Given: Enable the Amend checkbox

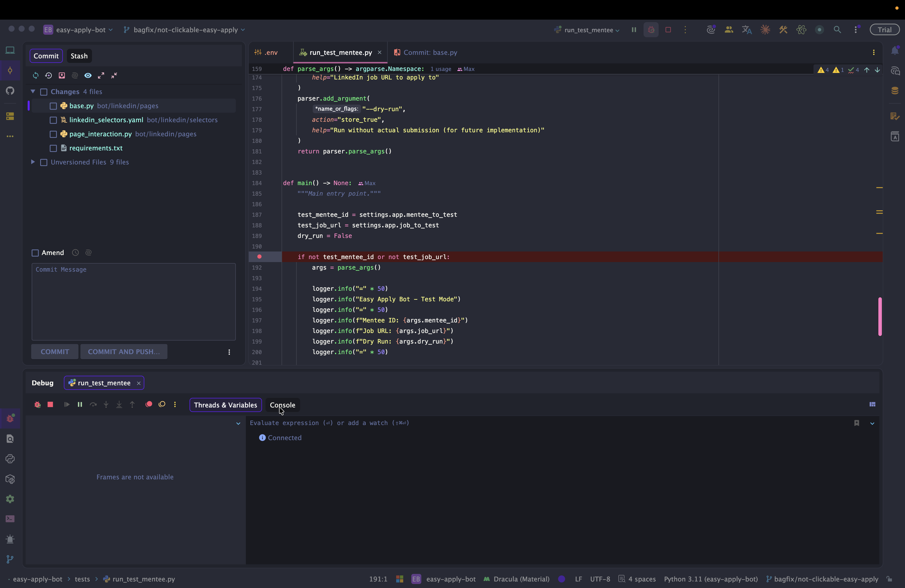Looking at the screenshot, I should click(x=35, y=253).
